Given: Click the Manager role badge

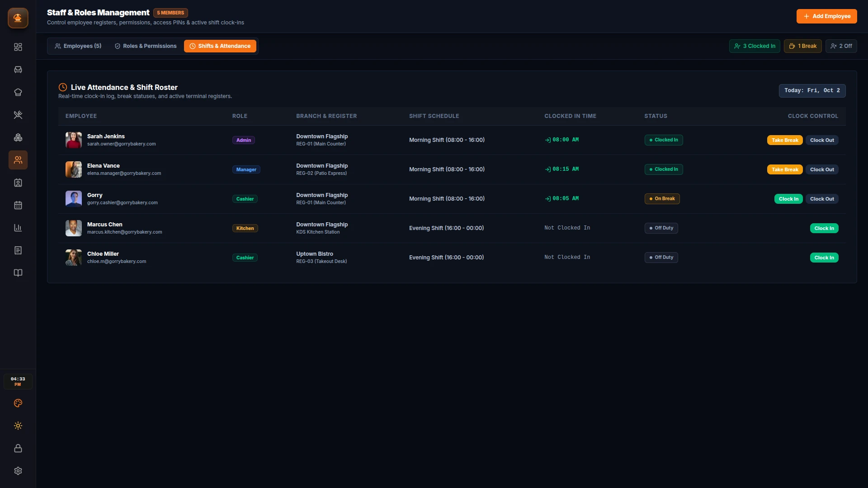Looking at the screenshot, I should (x=246, y=169).
